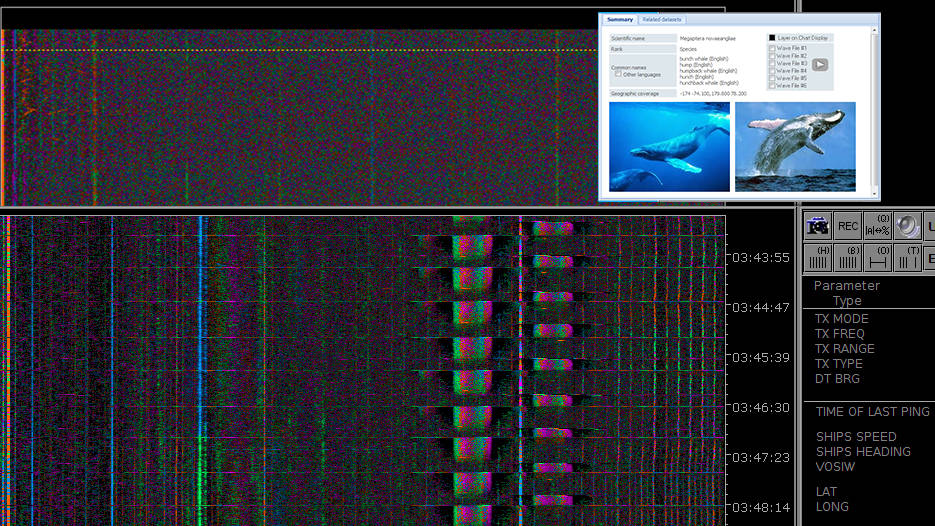Image resolution: width=935 pixels, height=526 pixels.
Task: Select the (O) span measurement tool
Action: (x=878, y=258)
